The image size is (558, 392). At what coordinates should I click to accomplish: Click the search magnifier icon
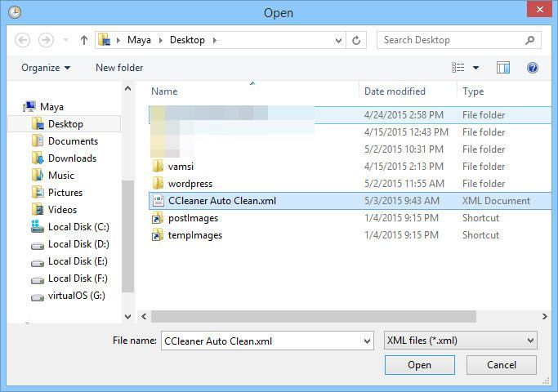[529, 40]
